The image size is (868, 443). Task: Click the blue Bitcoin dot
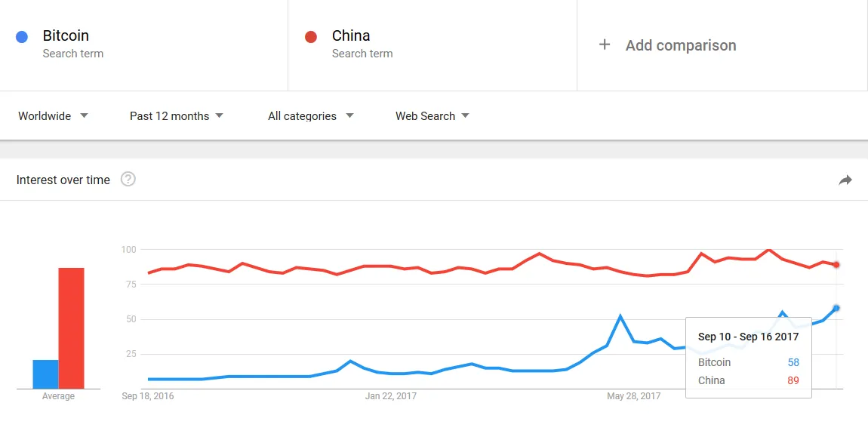[22, 36]
